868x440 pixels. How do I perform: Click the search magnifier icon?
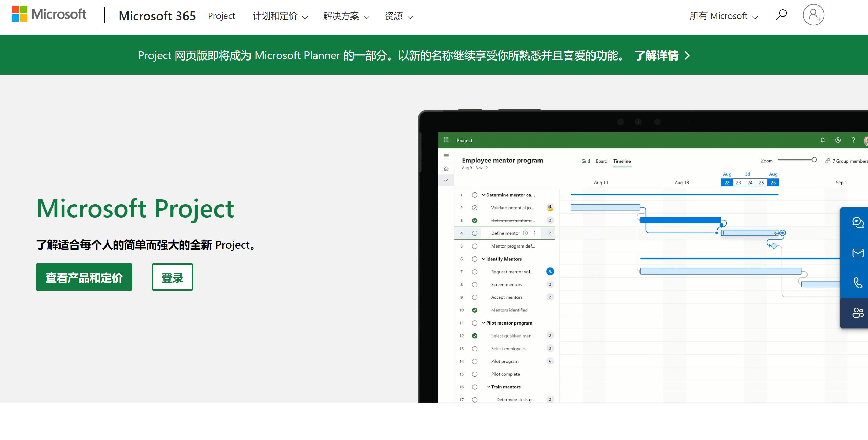tap(781, 15)
